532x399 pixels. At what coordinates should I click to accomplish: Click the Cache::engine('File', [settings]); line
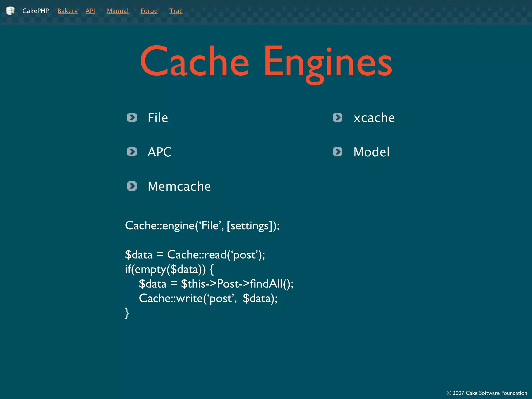coord(202,226)
